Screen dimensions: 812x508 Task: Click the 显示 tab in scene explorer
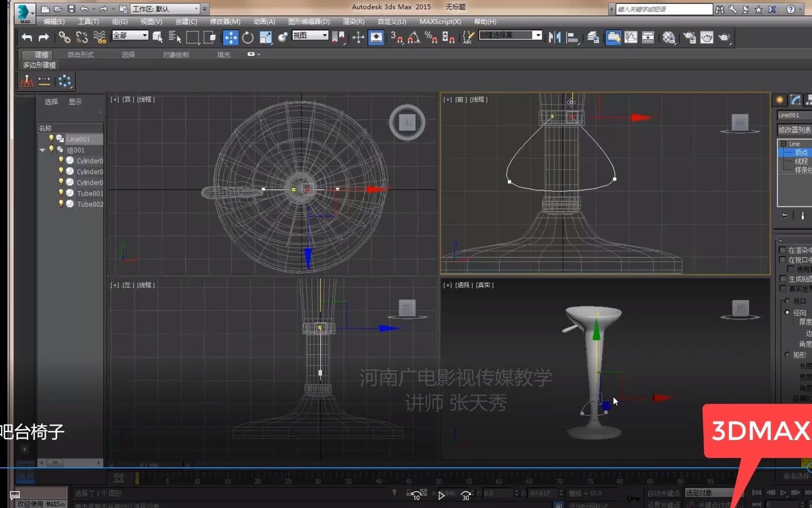75,102
